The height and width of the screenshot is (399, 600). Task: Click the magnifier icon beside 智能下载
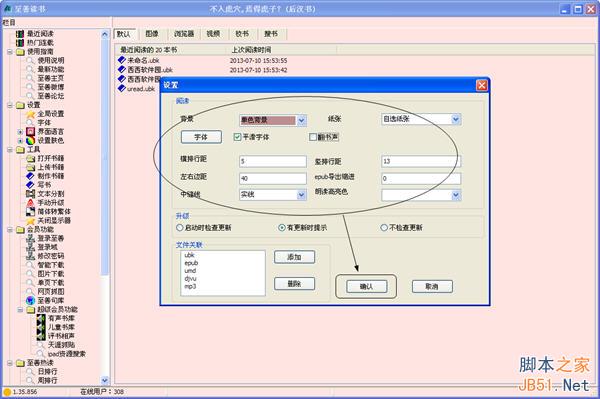tap(31, 265)
